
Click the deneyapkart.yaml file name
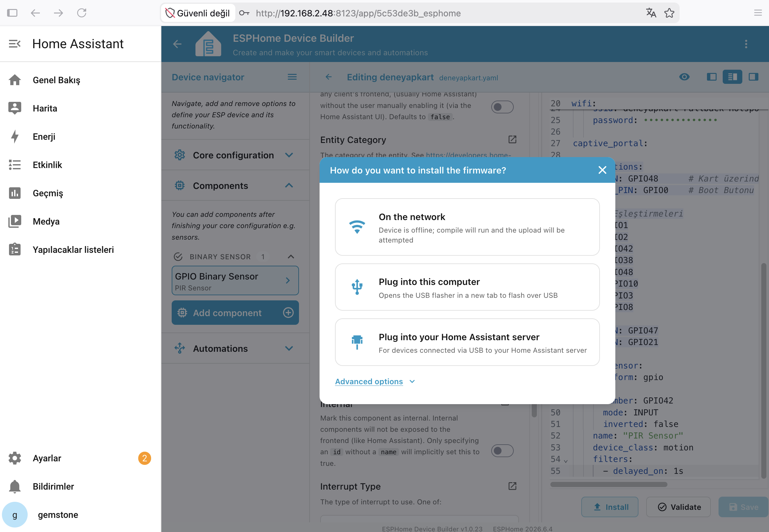(468, 78)
